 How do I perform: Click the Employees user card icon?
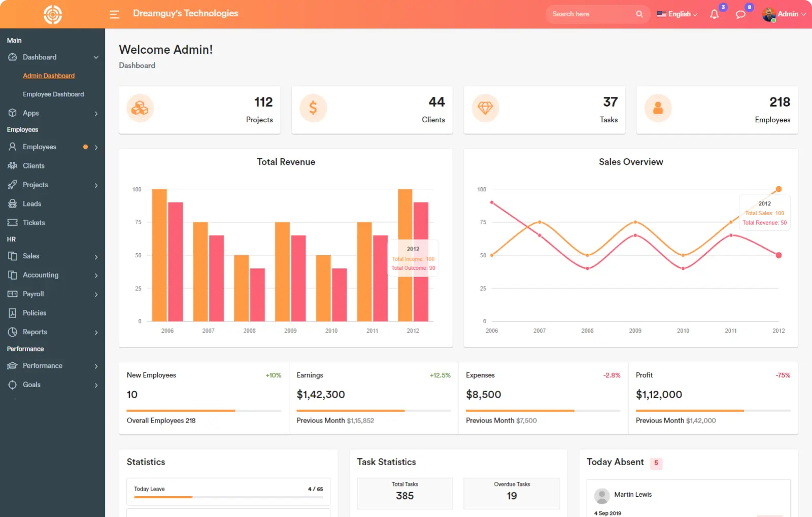(658, 108)
